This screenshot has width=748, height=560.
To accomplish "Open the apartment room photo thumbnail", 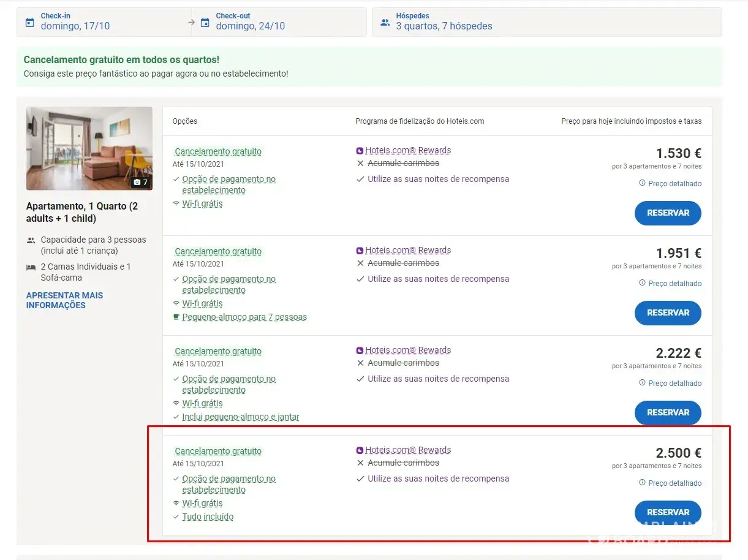I will 89,148.
